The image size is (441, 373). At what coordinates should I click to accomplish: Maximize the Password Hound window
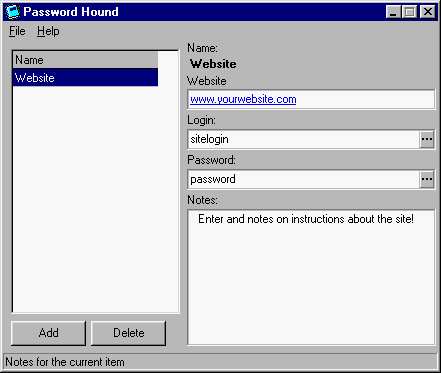pyautogui.click(x=409, y=12)
